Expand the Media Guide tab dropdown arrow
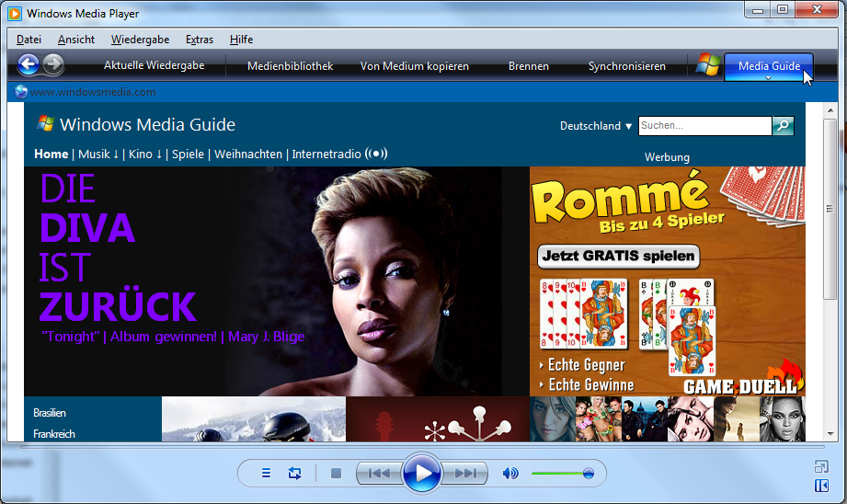This screenshot has height=504, width=847. (x=768, y=78)
